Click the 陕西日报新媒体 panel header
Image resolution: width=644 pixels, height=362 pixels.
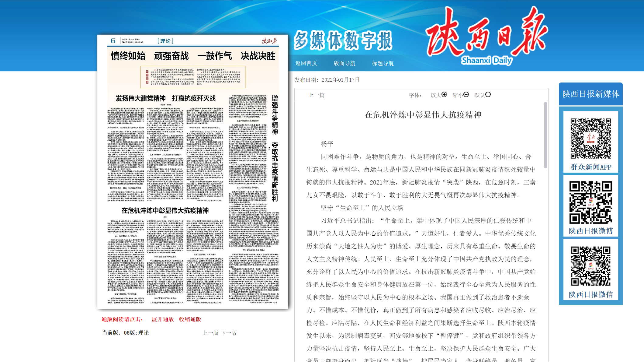pyautogui.click(x=590, y=94)
